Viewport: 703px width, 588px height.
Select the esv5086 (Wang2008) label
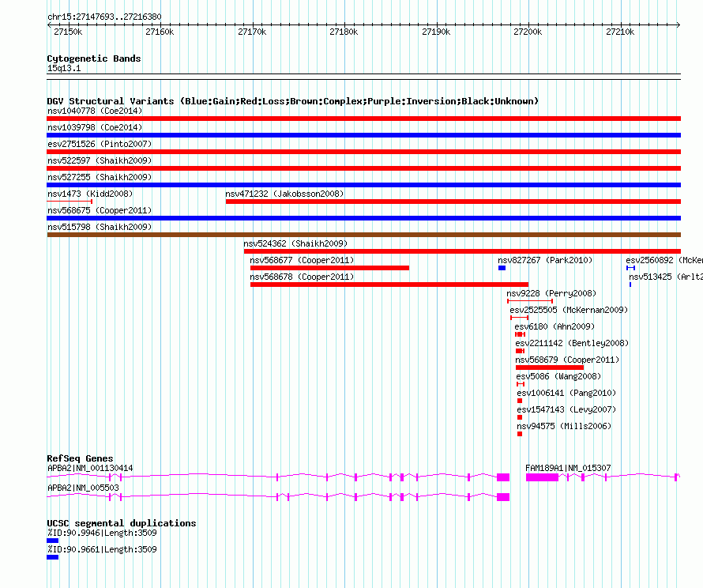coord(558,376)
